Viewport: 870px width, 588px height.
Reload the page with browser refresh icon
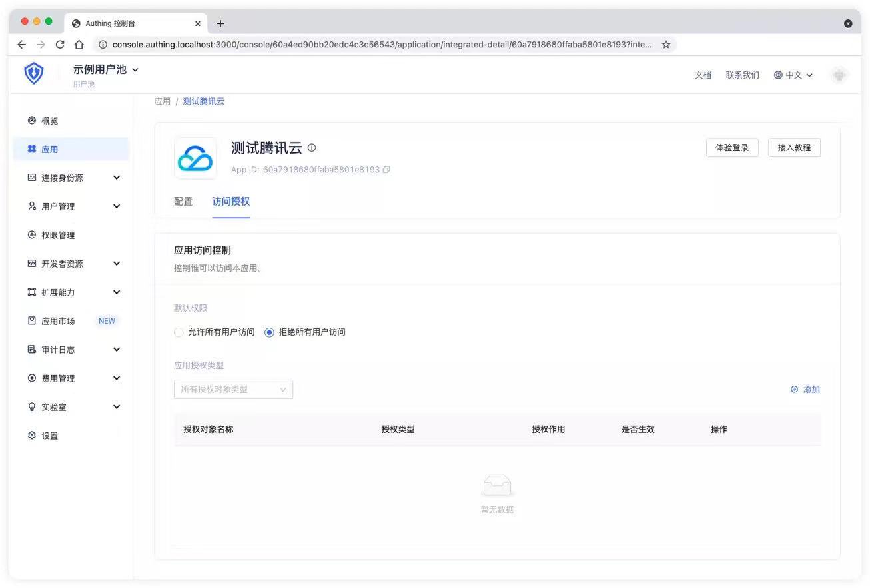click(x=60, y=45)
